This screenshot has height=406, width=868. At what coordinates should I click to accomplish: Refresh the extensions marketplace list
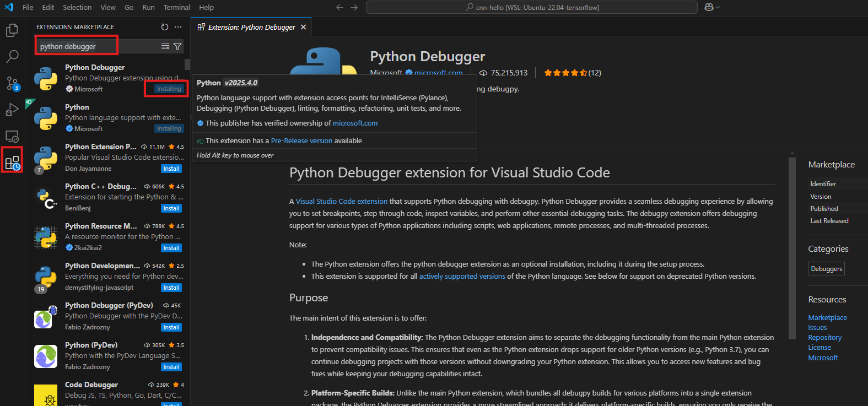[164, 27]
